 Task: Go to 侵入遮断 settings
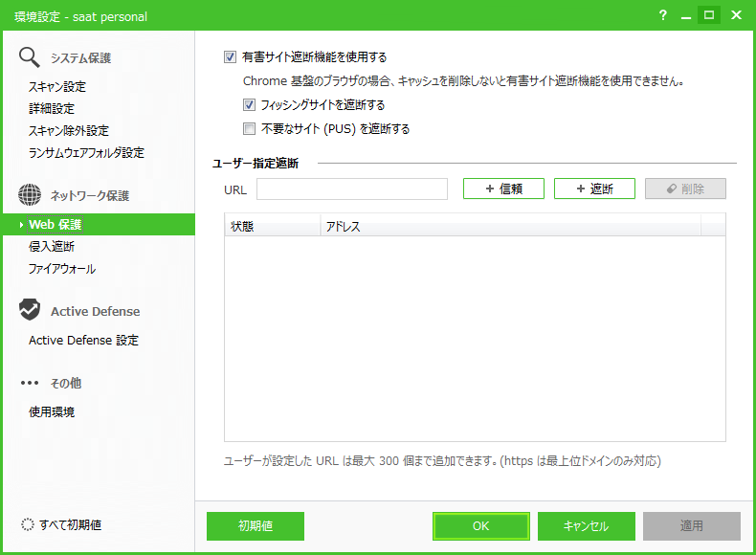[52, 247]
